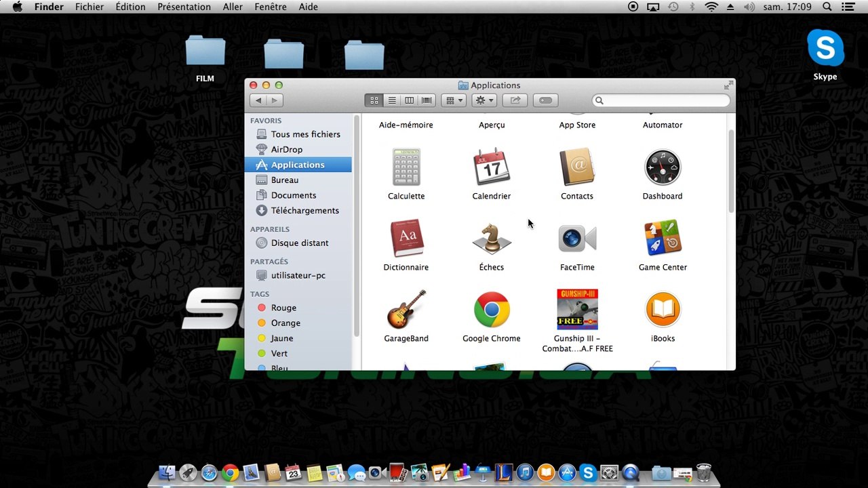Open the Dashboard app

[663, 167]
